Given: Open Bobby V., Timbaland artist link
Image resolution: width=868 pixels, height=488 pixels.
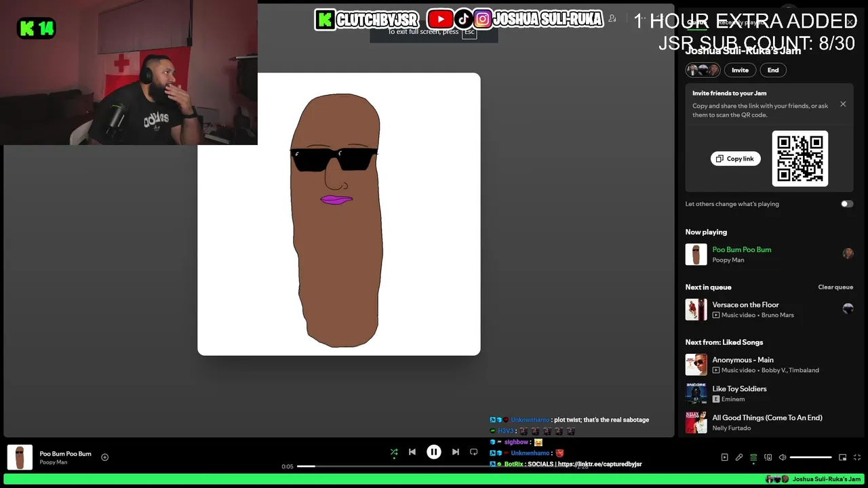Looking at the screenshot, I should point(790,370).
